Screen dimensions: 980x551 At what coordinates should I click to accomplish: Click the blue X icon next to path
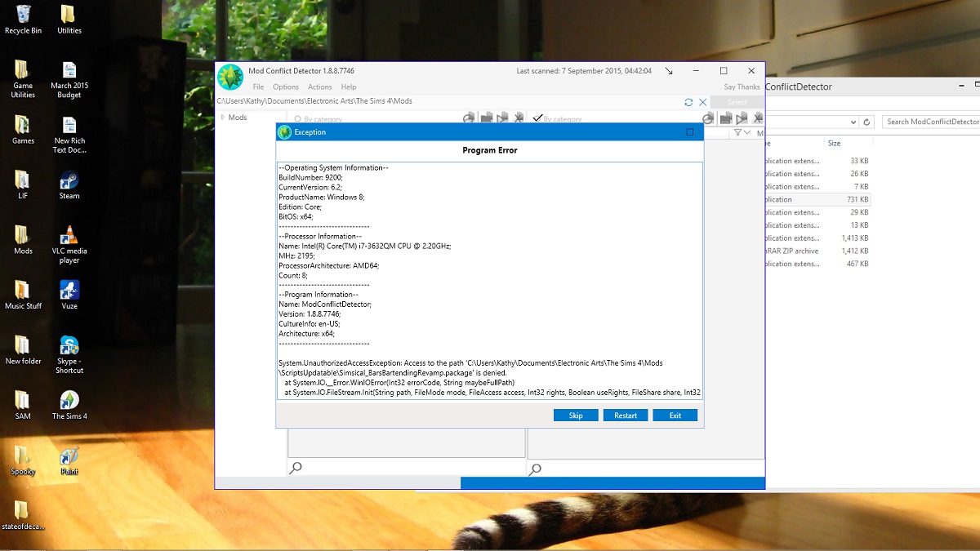tap(702, 102)
